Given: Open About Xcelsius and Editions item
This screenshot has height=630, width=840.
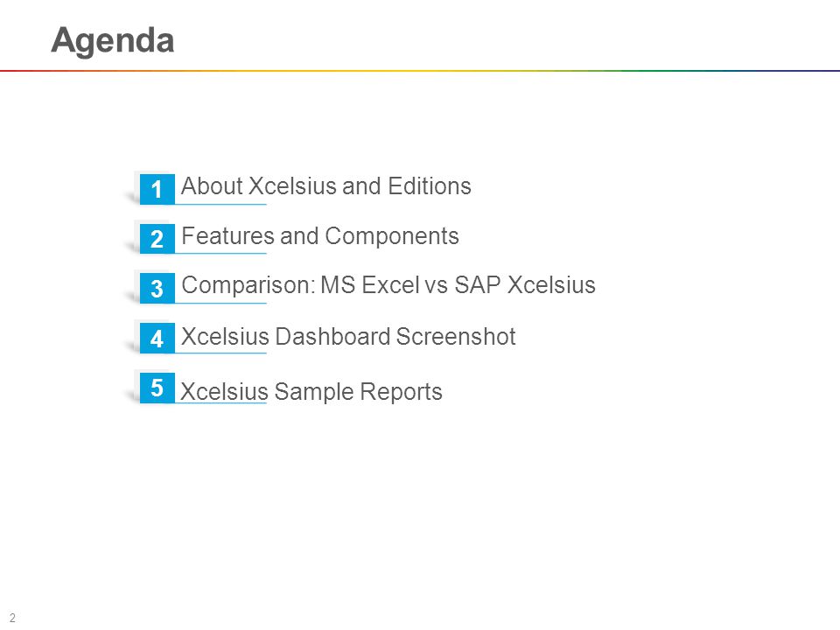Looking at the screenshot, I should [325, 186].
